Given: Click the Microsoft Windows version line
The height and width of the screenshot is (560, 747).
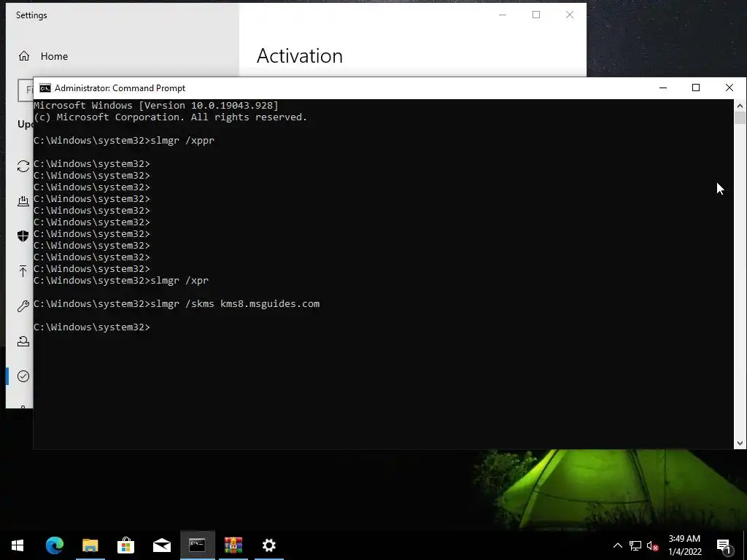Looking at the screenshot, I should click(x=156, y=105).
